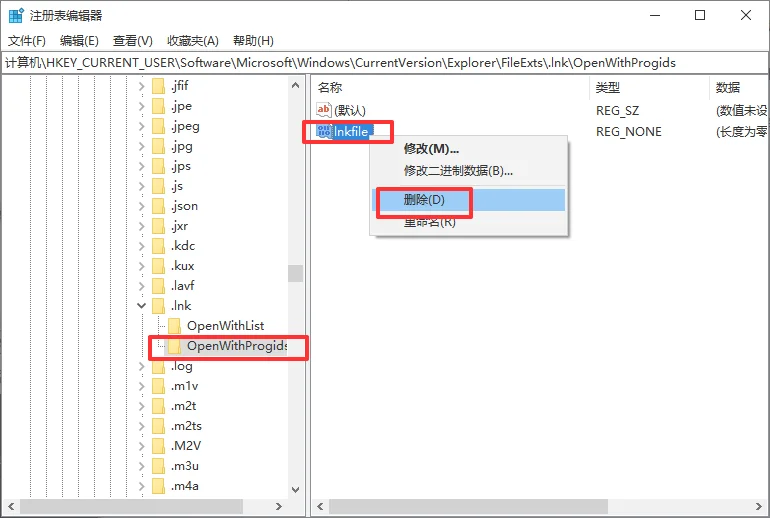Click the values pane scroll right arrow
Screen dimensions: 770x518
(759, 506)
